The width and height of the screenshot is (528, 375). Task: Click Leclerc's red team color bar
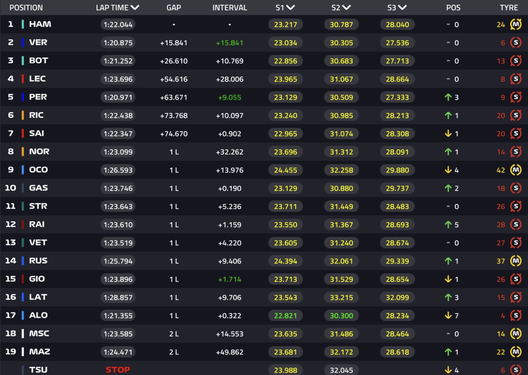pyautogui.click(x=23, y=79)
